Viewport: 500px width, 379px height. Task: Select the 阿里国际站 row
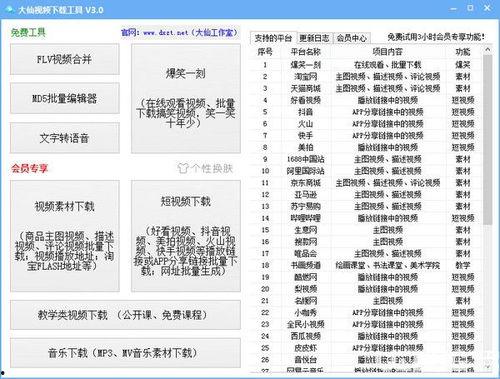click(x=365, y=171)
